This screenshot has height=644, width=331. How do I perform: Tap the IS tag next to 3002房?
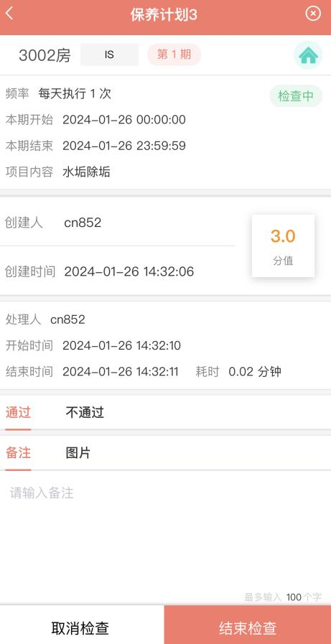click(109, 55)
